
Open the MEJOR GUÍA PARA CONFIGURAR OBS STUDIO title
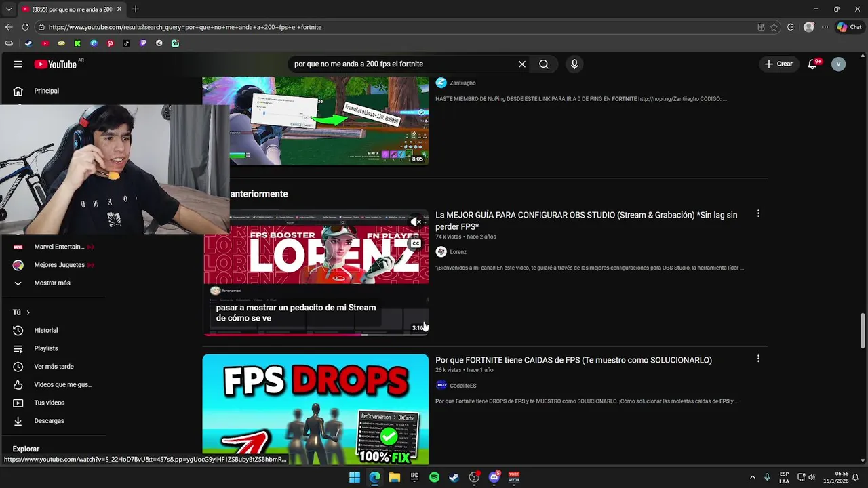tap(586, 220)
